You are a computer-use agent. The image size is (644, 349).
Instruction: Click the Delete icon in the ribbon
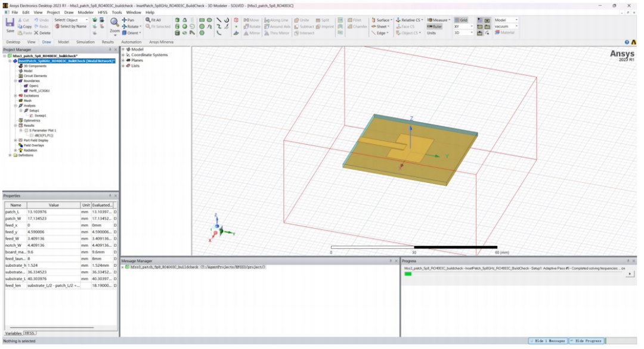[42, 33]
